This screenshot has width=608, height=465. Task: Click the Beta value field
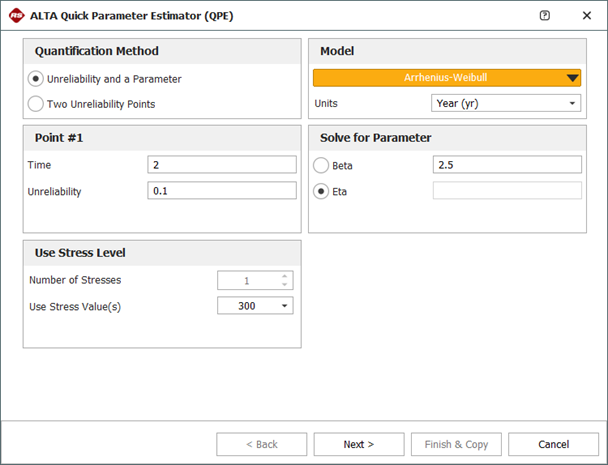point(506,165)
